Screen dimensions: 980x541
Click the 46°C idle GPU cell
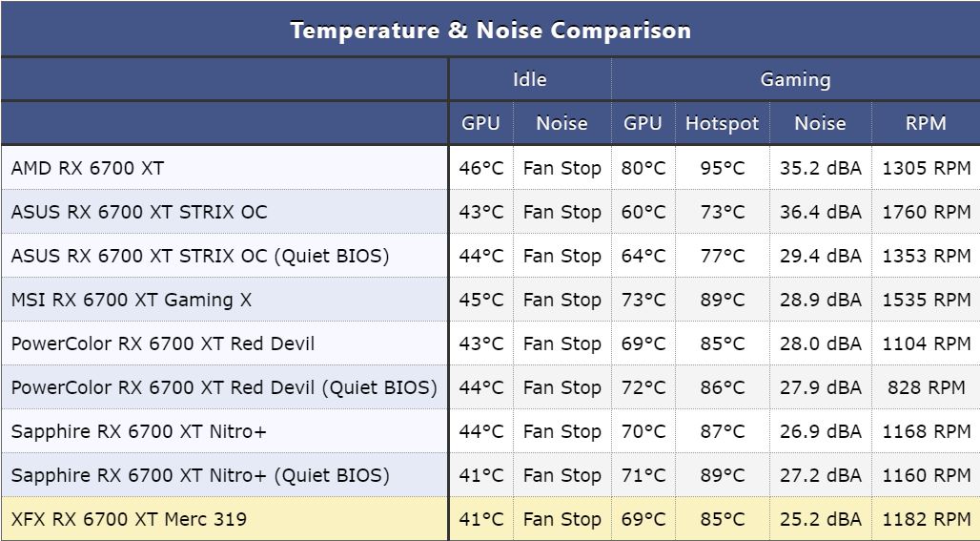(481, 168)
